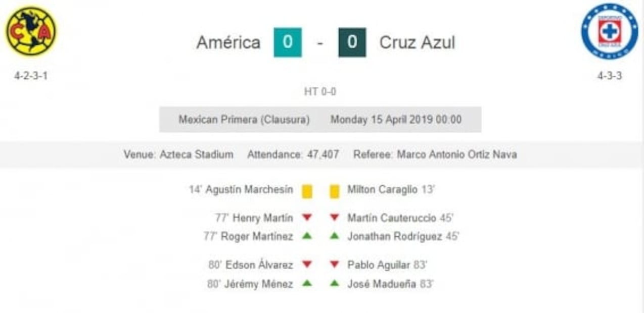The width and height of the screenshot is (644, 313).
Task: Click red arrow beside Edson Álvarez
Action: [307, 265]
